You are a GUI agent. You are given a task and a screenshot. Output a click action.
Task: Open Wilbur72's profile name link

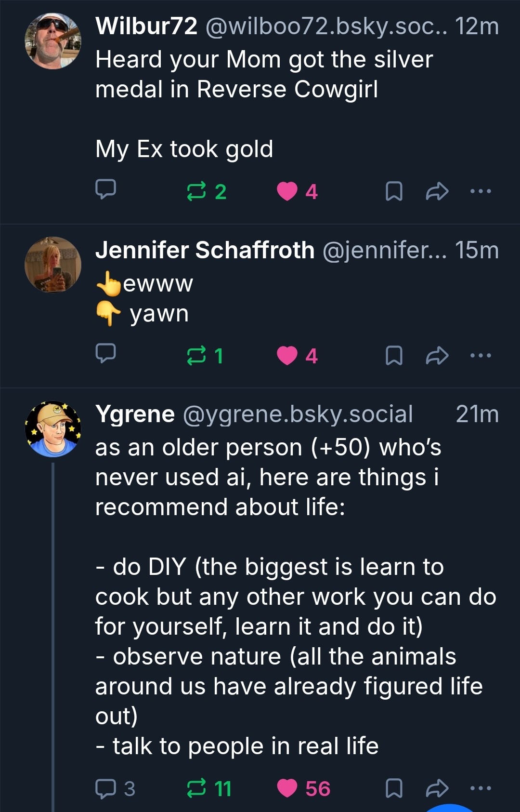pyautogui.click(x=146, y=26)
